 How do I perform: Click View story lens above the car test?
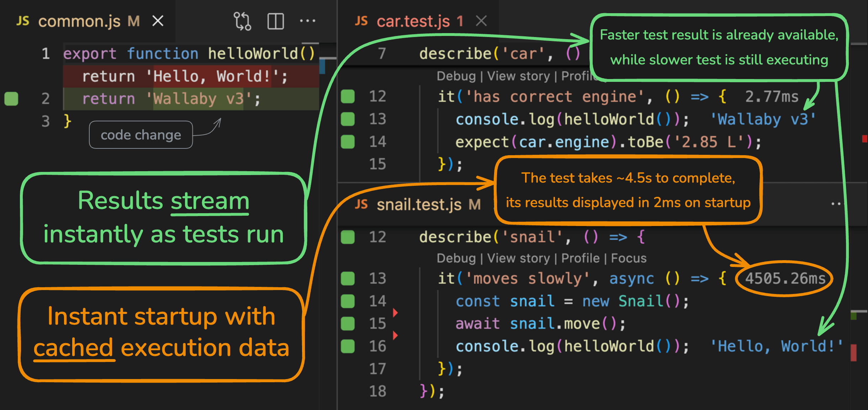pos(518,76)
